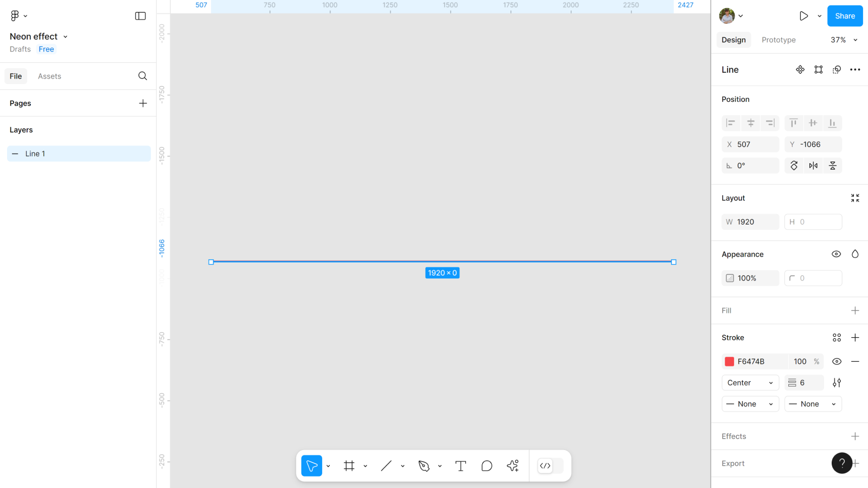Select the Text tool
Image resolution: width=868 pixels, height=488 pixels.
tap(461, 466)
